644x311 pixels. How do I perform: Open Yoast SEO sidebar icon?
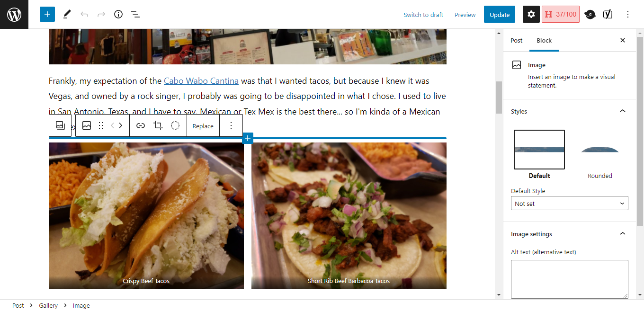[608, 14]
